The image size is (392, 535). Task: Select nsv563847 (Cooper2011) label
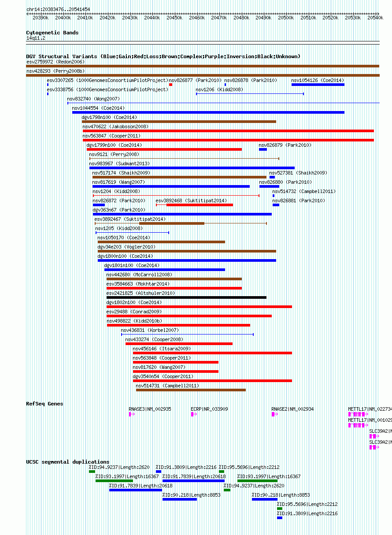(x=112, y=136)
